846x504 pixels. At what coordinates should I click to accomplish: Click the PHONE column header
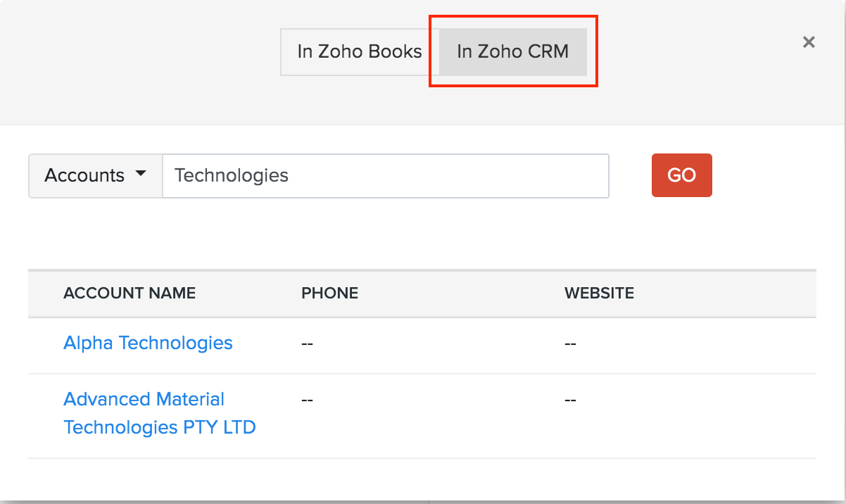(x=329, y=293)
